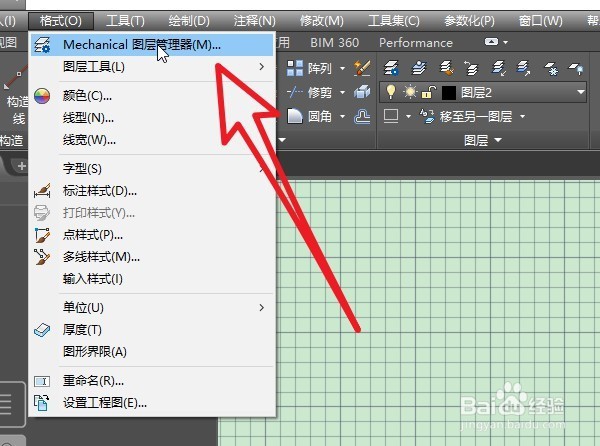Click the 点样式 icon
600x446 pixels.
42,235
